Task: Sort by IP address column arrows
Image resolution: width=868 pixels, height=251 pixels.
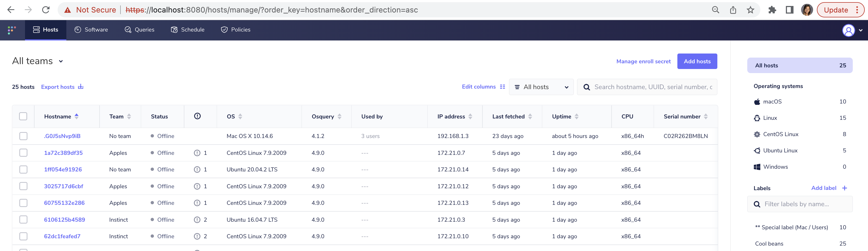Action: point(470,116)
